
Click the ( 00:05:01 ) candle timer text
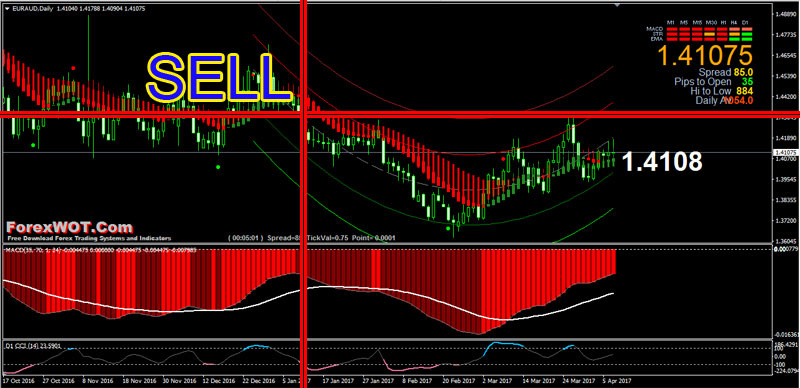tap(247, 238)
